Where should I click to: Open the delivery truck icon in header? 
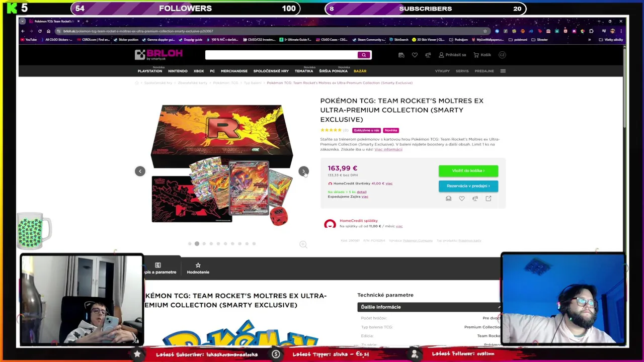tap(401, 55)
